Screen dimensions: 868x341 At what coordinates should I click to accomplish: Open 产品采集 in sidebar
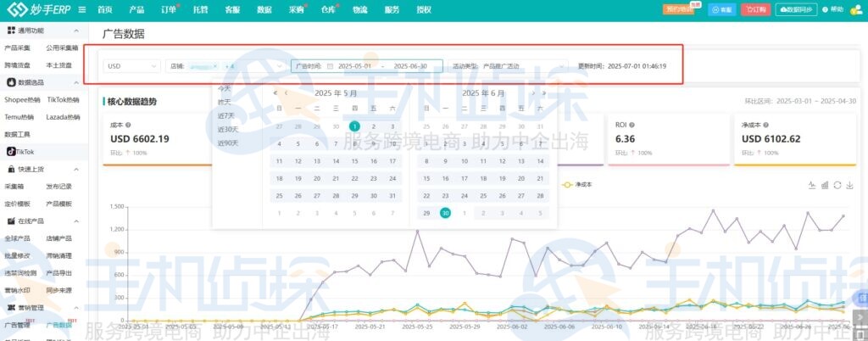(x=17, y=48)
